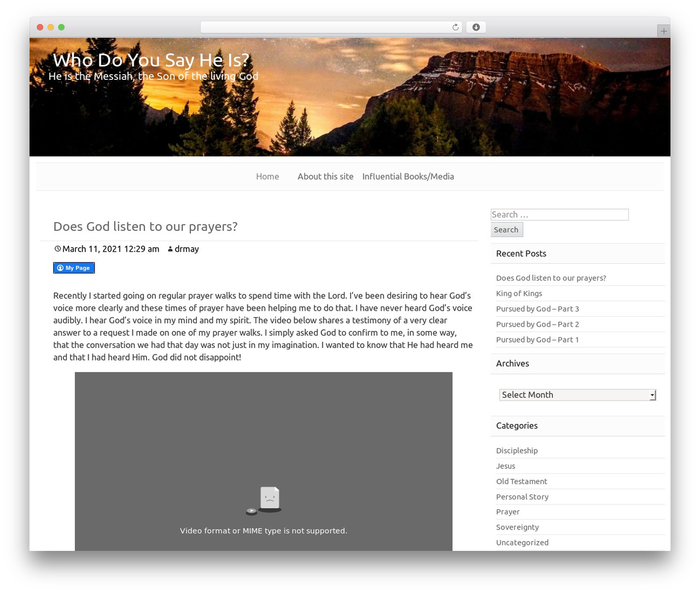Click the 'Archives' sidebar heading
The height and width of the screenshot is (593, 700).
[x=512, y=363]
